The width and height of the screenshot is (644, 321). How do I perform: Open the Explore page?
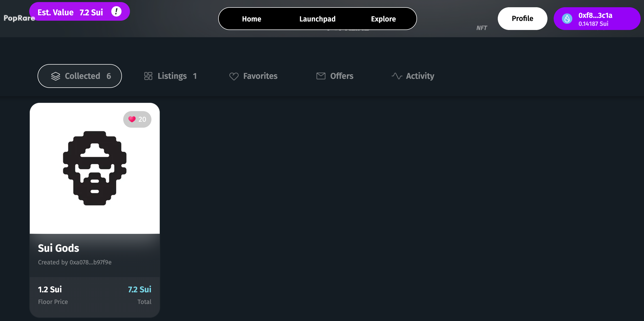(x=383, y=19)
